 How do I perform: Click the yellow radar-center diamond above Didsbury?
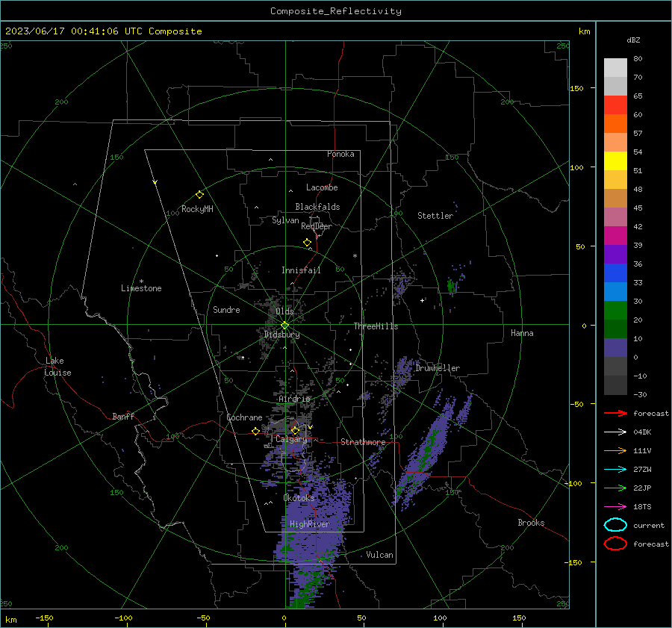(x=284, y=326)
